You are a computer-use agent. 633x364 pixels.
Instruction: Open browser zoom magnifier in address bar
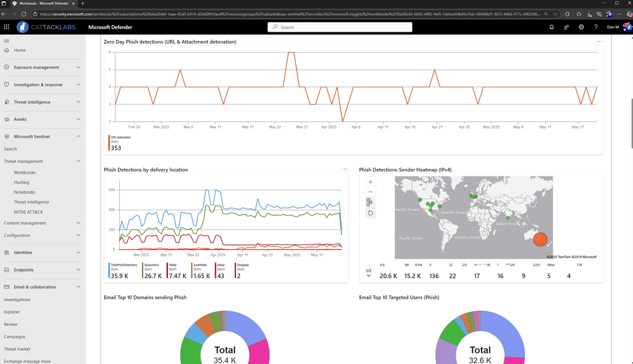coord(546,14)
